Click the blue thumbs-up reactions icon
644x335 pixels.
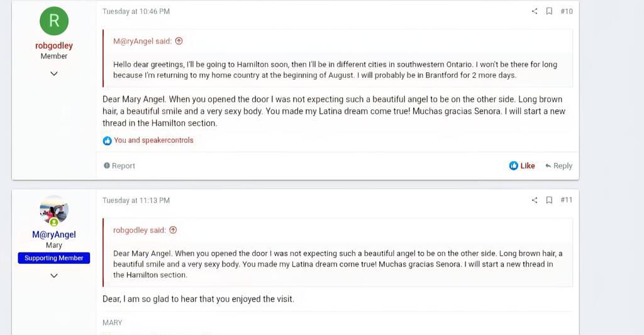point(107,141)
